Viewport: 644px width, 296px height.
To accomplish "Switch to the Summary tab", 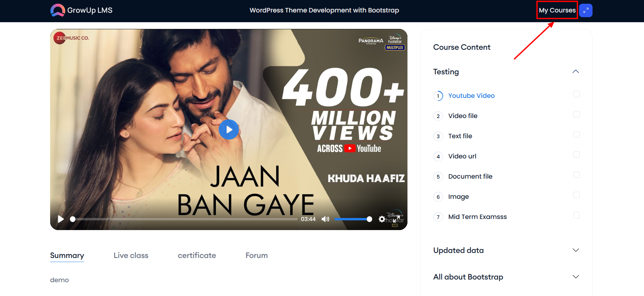I will (67, 255).
